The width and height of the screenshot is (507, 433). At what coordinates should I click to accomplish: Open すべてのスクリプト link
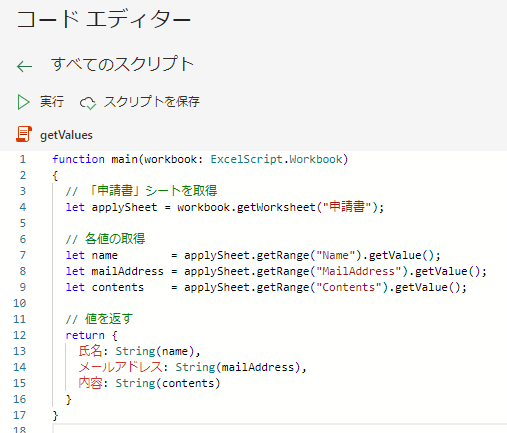(x=122, y=64)
